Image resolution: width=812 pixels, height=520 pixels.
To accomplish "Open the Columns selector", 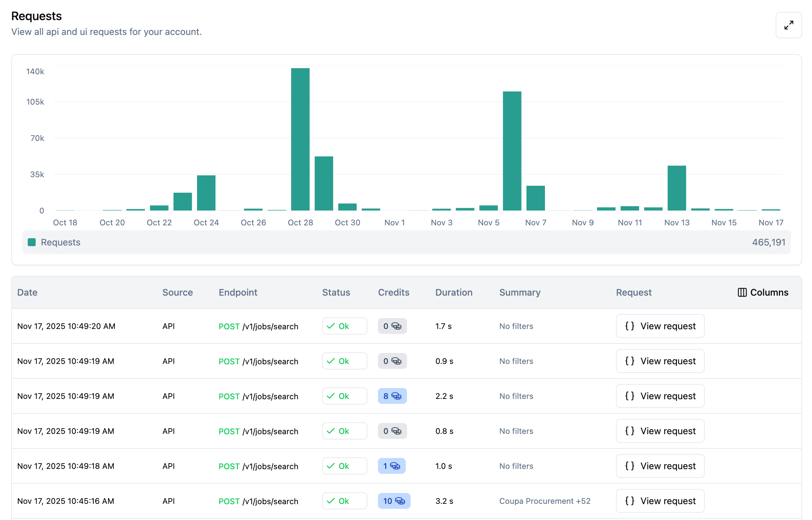I will [763, 292].
